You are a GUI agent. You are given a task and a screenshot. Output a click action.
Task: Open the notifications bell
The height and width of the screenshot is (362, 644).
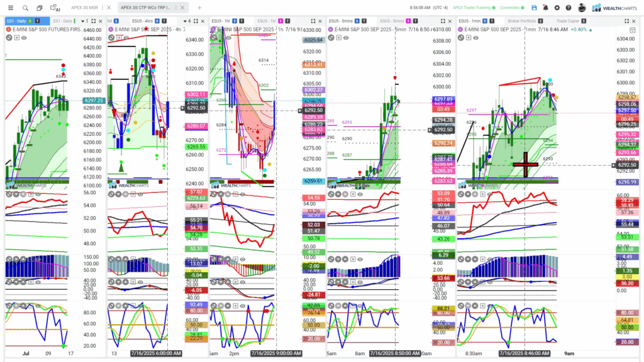pyautogui.click(x=545, y=8)
